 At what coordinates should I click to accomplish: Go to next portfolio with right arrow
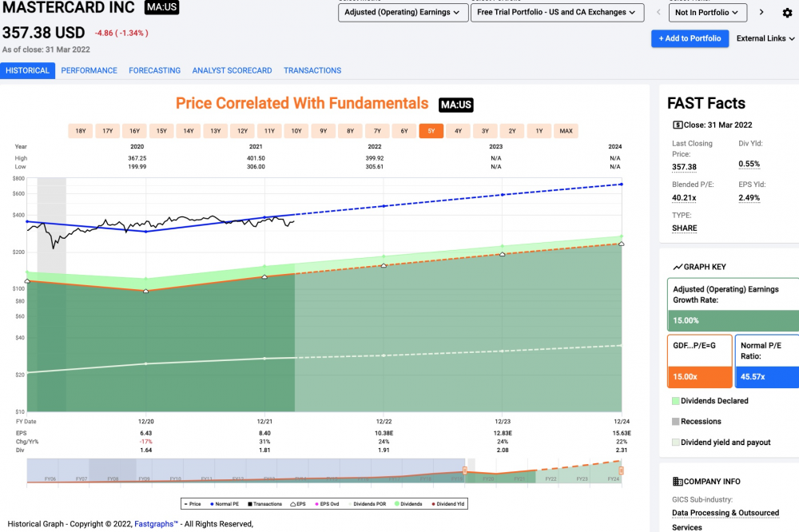(x=761, y=13)
